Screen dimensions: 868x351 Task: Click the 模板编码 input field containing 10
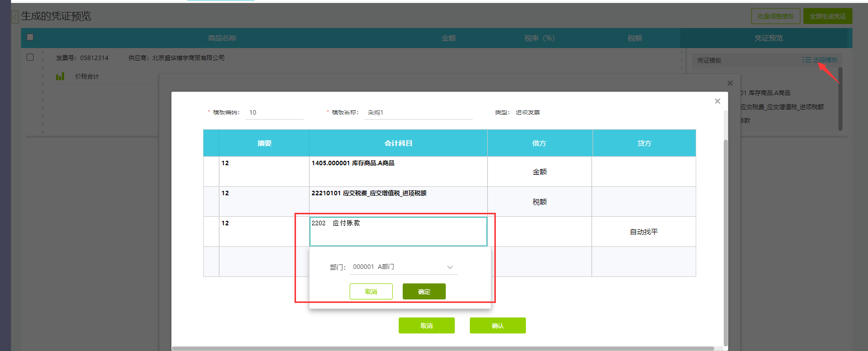tap(274, 113)
